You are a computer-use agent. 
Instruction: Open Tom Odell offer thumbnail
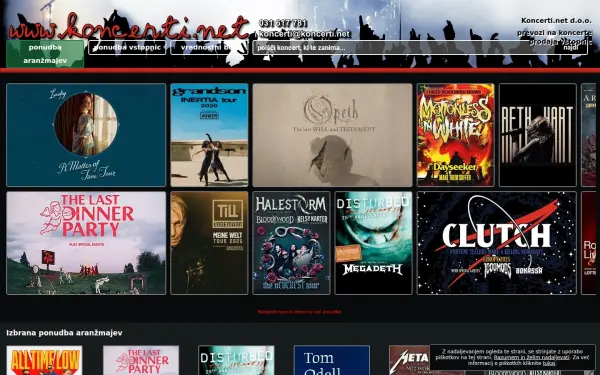[332, 360]
